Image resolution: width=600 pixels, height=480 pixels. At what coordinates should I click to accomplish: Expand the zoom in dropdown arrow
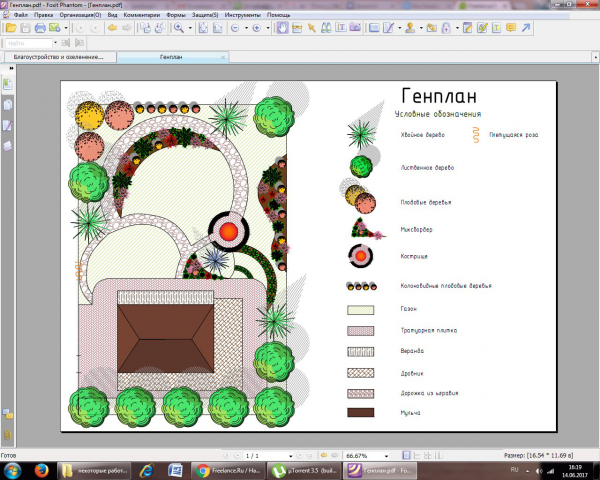(x=268, y=28)
